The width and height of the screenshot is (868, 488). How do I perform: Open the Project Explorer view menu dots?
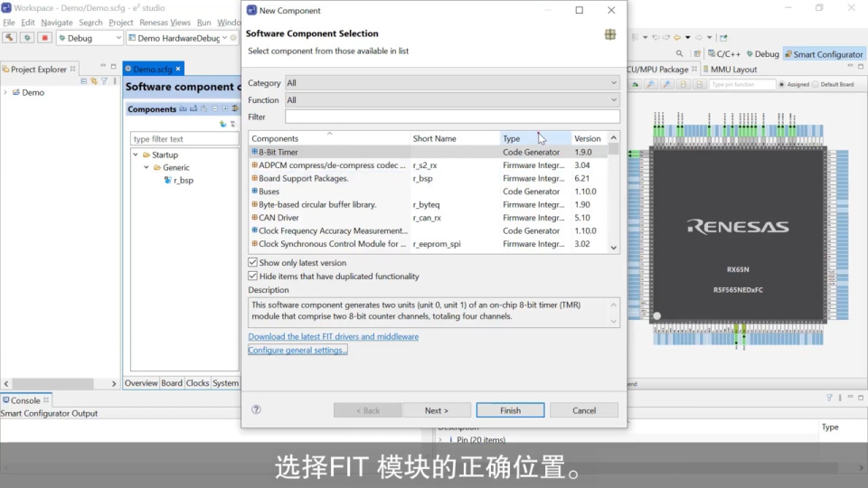click(x=115, y=81)
